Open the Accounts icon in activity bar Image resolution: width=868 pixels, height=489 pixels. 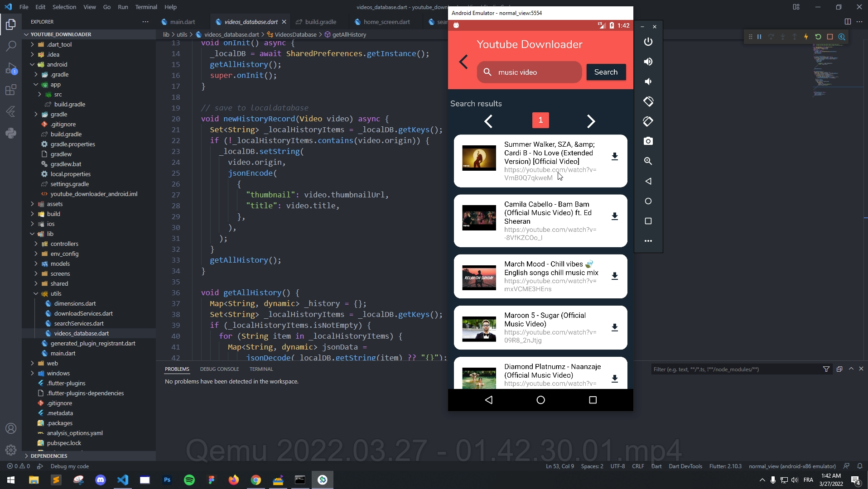(11, 428)
